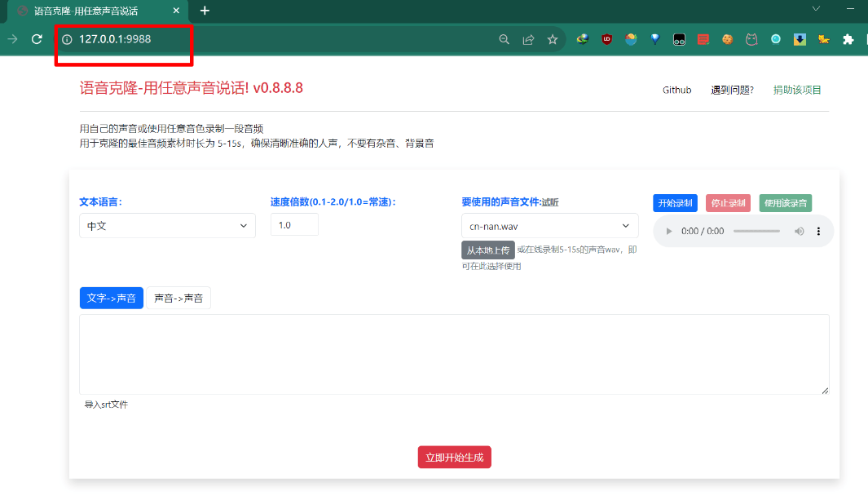Open the Github link

(x=676, y=90)
